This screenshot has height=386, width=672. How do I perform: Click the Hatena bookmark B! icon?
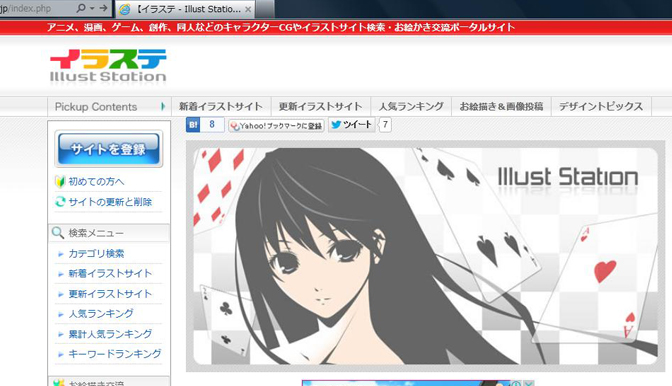pos(193,125)
